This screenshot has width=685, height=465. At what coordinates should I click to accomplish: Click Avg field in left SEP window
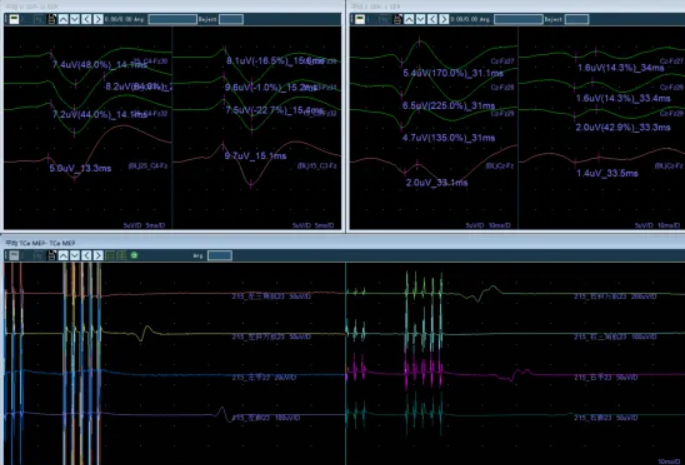(173, 19)
